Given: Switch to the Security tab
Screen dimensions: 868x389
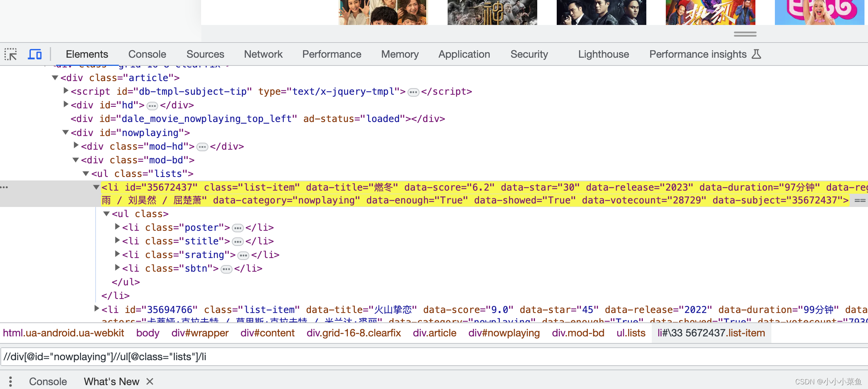Looking at the screenshot, I should (x=529, y=54).
